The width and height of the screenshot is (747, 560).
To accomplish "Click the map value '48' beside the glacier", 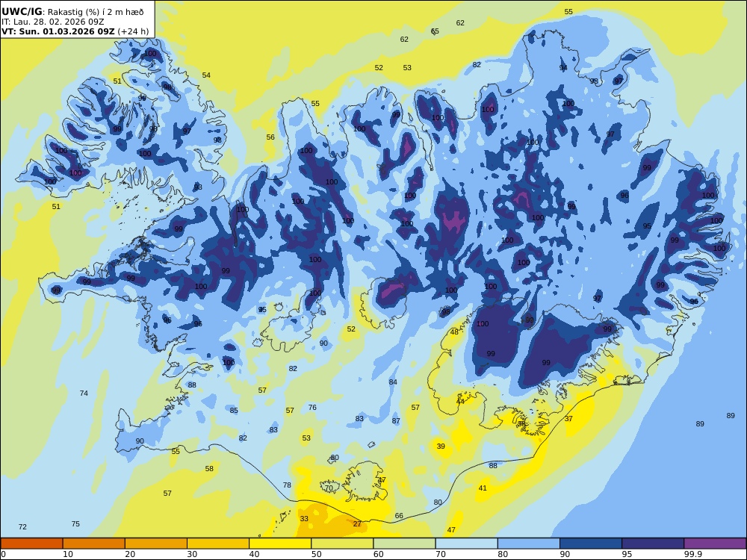I will pyautogui.click(x=454, y=332).
